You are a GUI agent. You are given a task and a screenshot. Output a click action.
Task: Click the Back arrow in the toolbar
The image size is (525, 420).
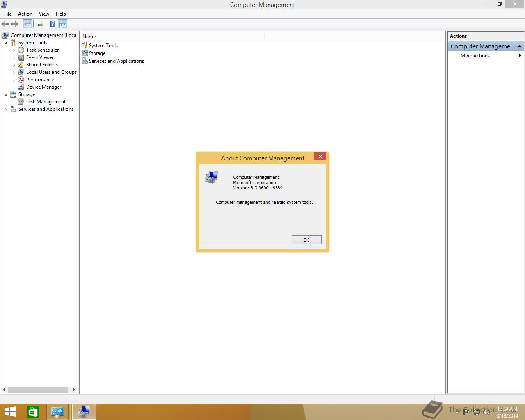[x=5, y=24]
